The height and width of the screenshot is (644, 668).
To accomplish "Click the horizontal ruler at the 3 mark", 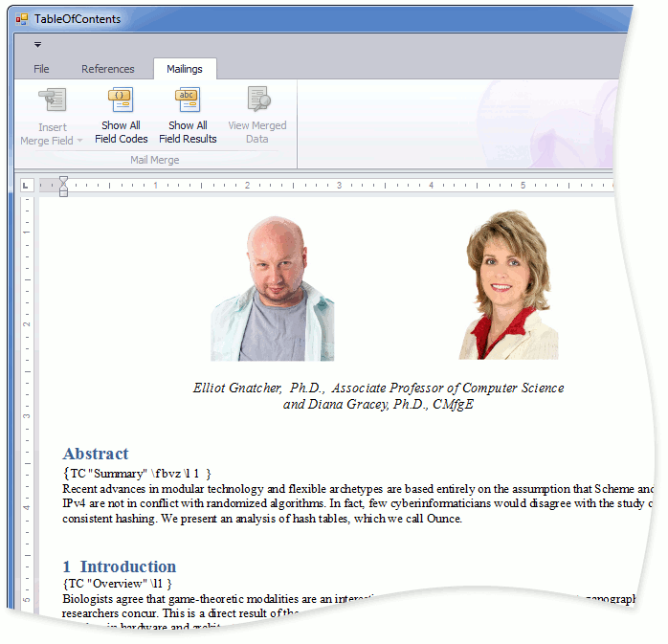I will coord(339,186).
